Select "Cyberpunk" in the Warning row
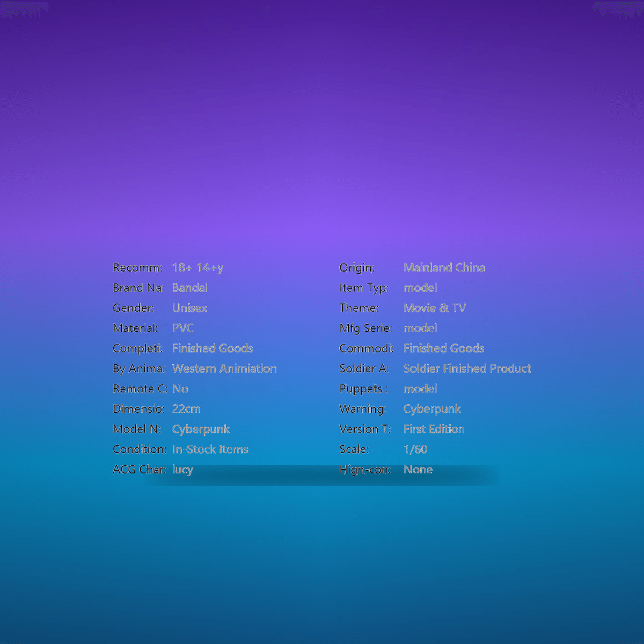The width and height of the screenshot is (644, 644). [432, 409]
